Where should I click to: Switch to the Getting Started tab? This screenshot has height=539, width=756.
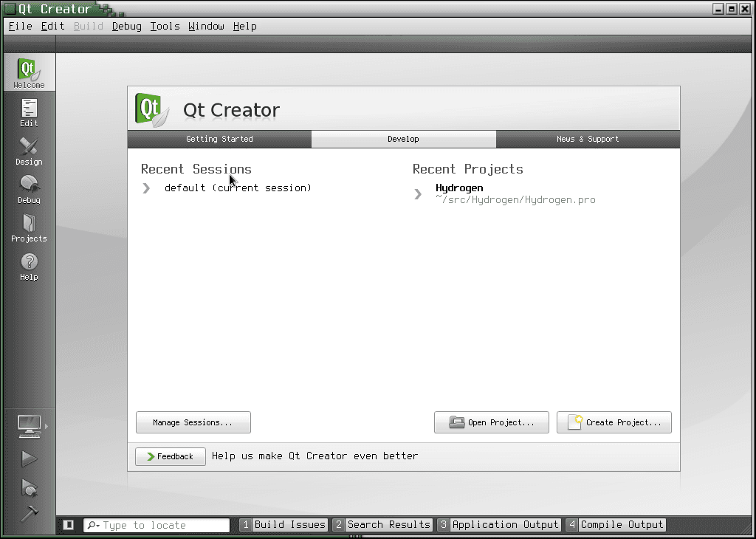coord(219,139)
